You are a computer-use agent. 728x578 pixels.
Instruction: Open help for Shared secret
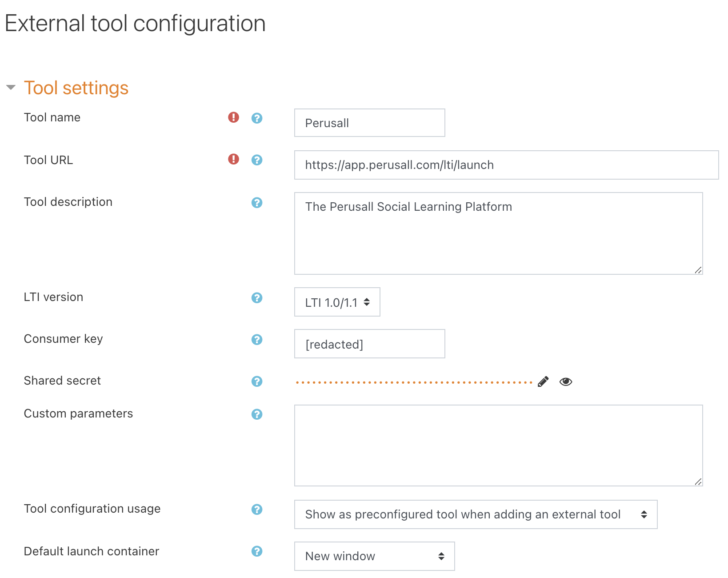(x=257, y=381)
